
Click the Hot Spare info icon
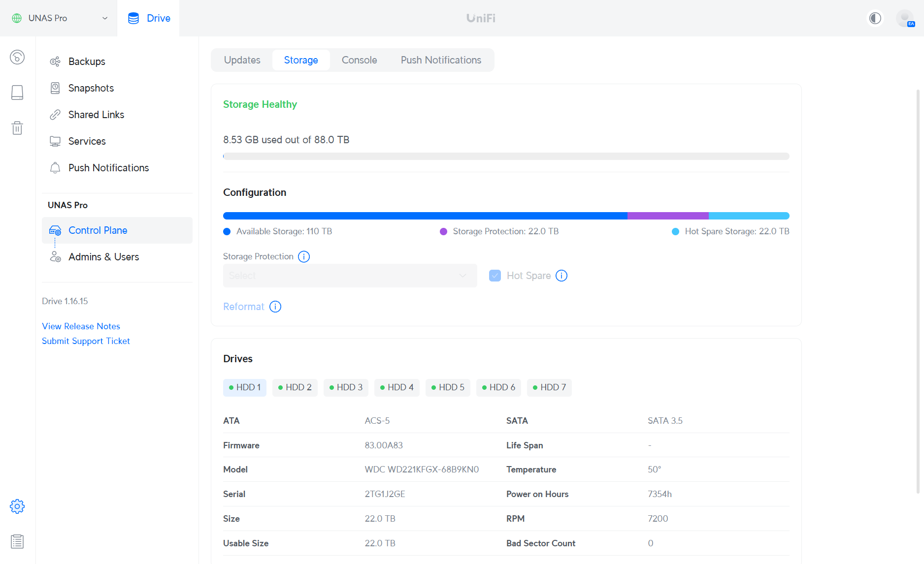click(x=561, y=276)
